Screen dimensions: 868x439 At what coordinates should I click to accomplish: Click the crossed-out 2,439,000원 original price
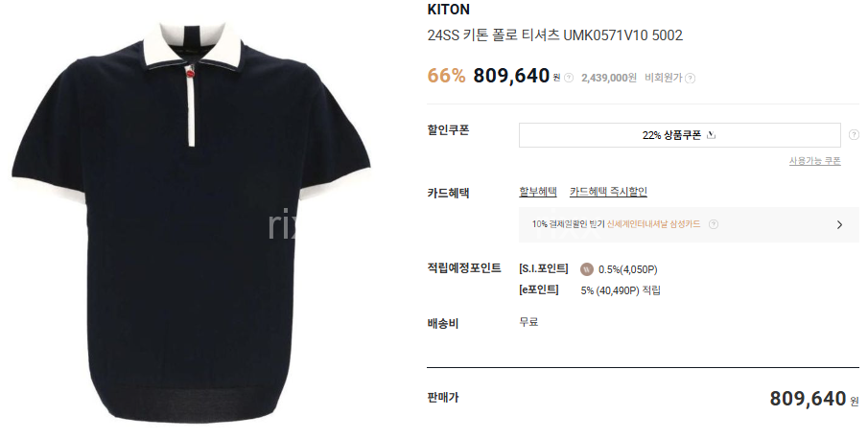click(609, 78)
